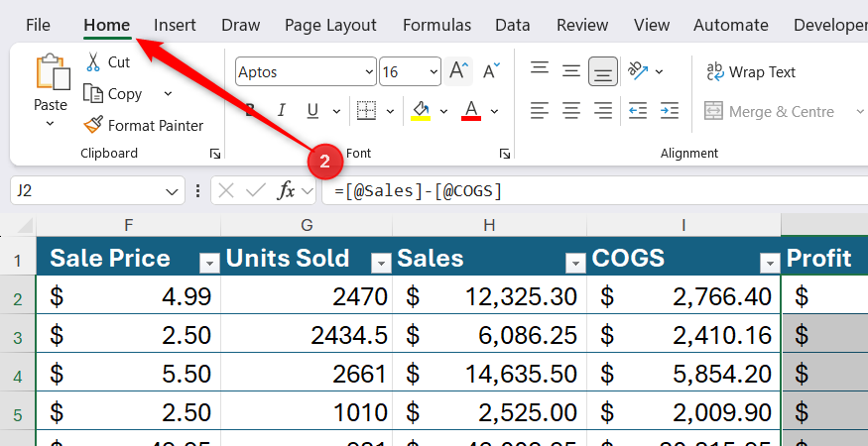Open Insert Function fx dialog
Image resolution: width=868 pixels, height=446 pixels.
(286, 191)
